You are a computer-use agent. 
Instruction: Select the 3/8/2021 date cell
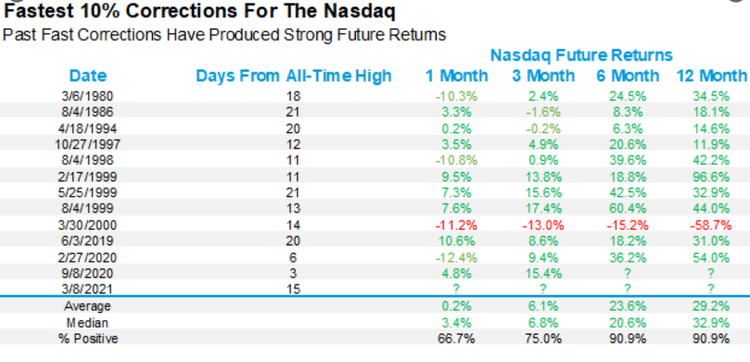[88, 290]
